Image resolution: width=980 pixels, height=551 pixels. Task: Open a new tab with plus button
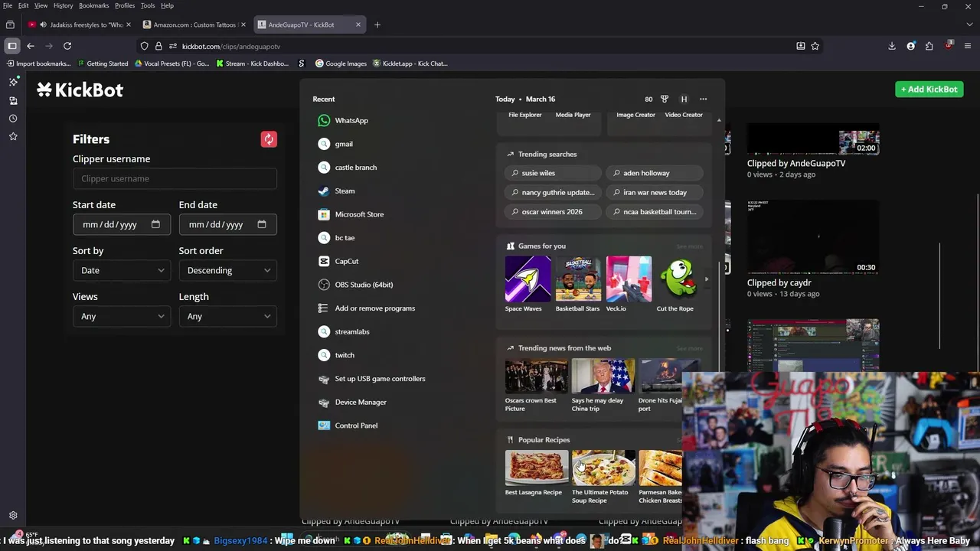(x=377, y=24)
